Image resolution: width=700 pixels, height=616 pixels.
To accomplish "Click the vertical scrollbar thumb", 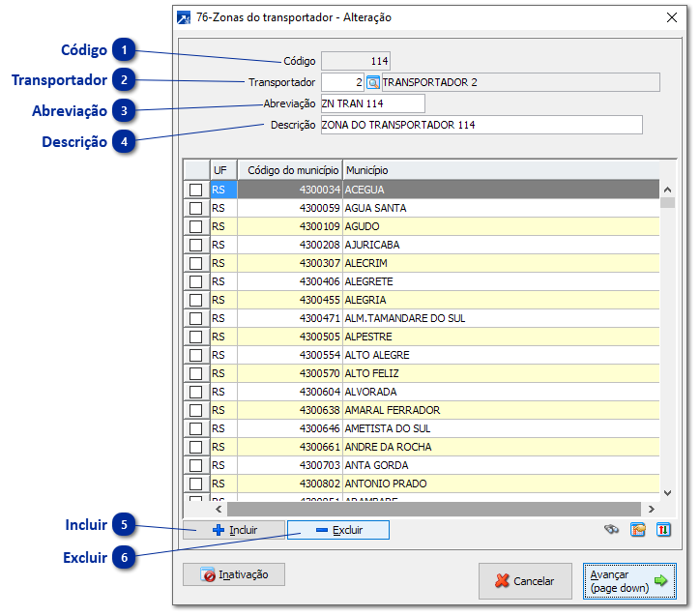I will [x=667, y=202].
